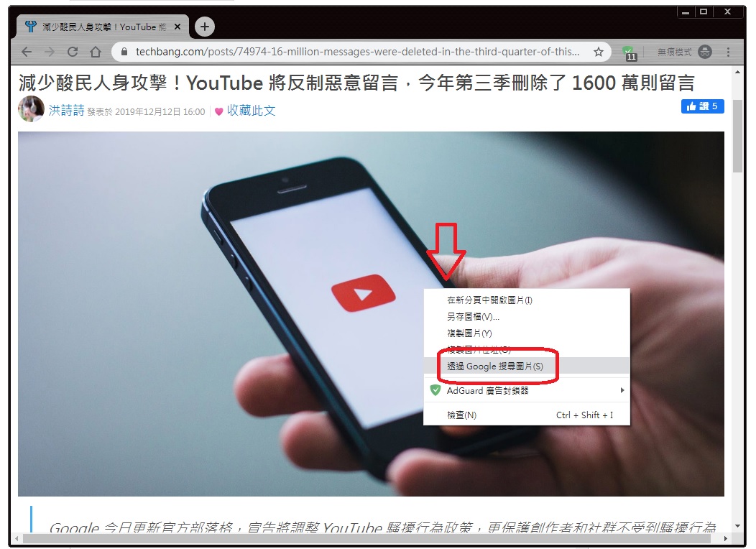The width and height of the screenshot is (756, 549).
Task: Click the Facebook 讚 5 like button
Action: [702, 106]
